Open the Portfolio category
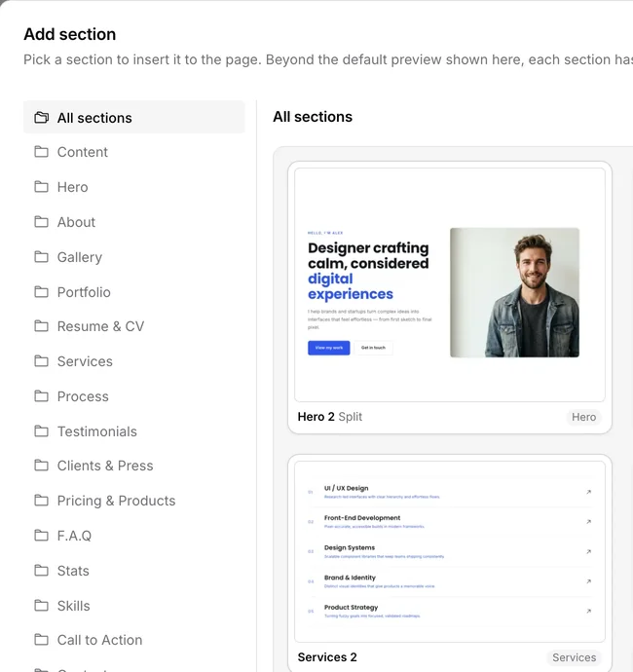The image size is (633, 672). pos(133,292)
